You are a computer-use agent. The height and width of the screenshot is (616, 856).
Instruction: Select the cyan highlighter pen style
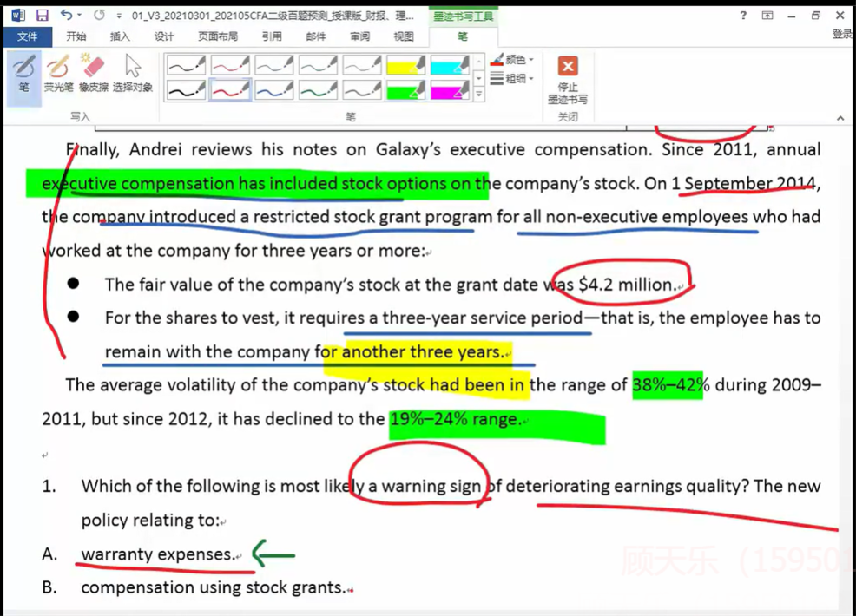[x=449, y=65]
